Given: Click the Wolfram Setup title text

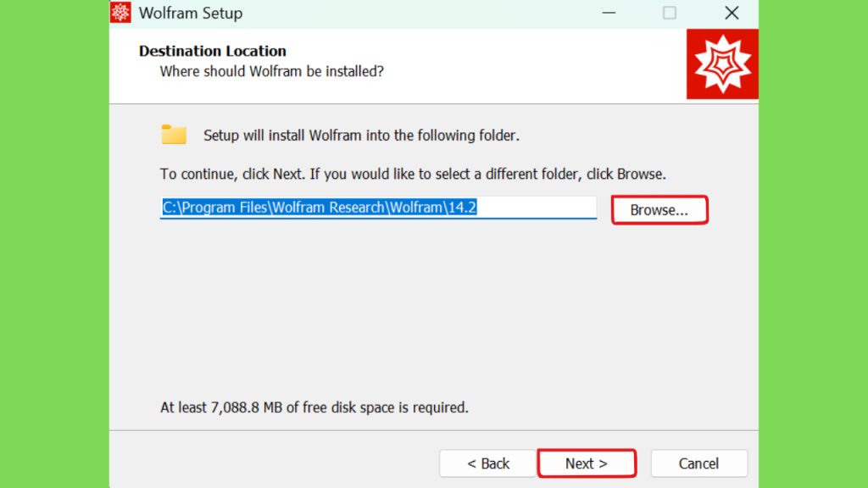Looking at the screenshot, I should point(191,14).
